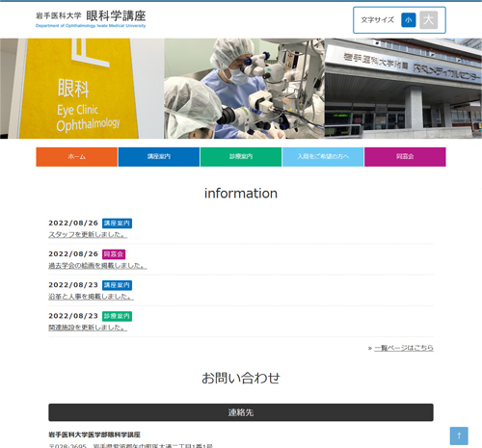Screen dimensions: 482x448
Task: Open the 同窓会 tab in the main navigation
Action: [405, 157]
